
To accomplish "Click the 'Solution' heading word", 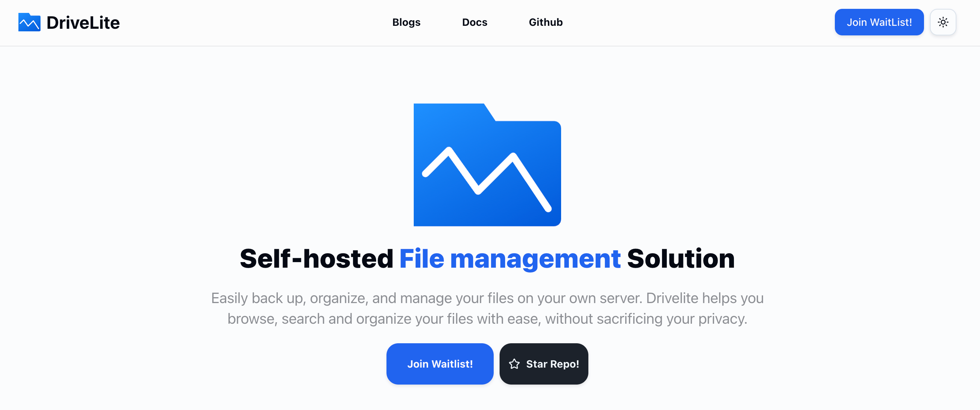I will 680,258.
